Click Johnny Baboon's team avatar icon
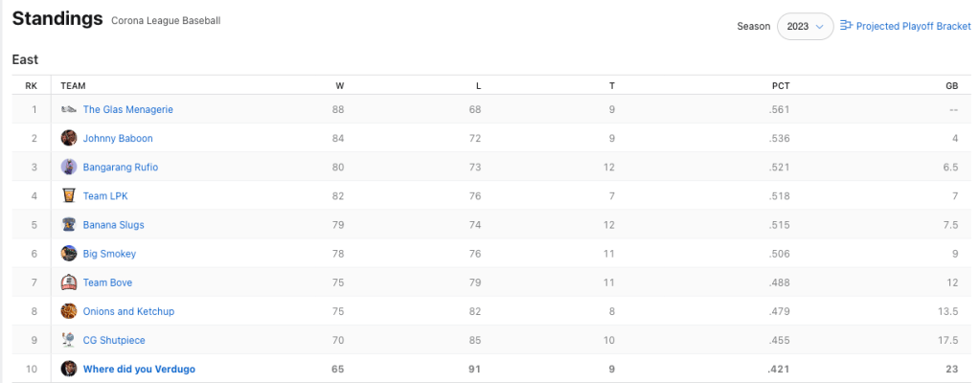 tap(68, 139)
